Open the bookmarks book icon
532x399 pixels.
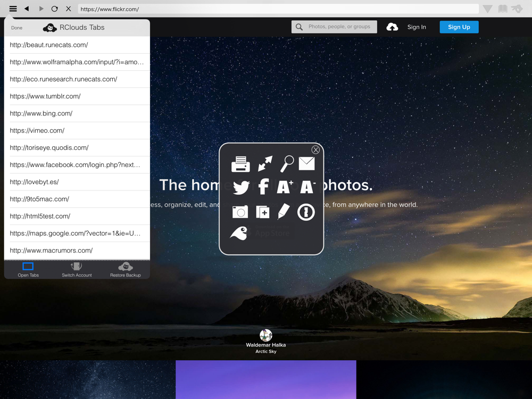503,9
